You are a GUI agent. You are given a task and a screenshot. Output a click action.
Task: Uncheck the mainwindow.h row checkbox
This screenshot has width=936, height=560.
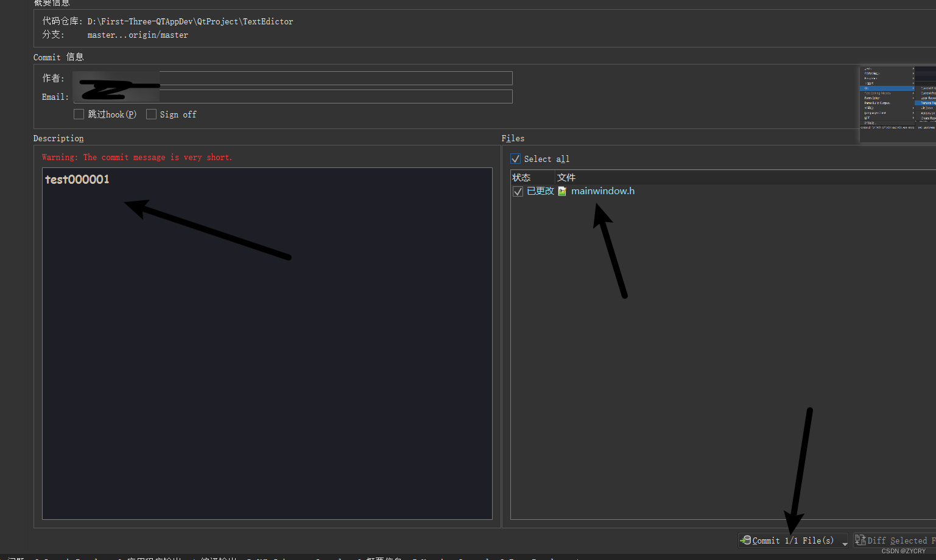point(518,191)
